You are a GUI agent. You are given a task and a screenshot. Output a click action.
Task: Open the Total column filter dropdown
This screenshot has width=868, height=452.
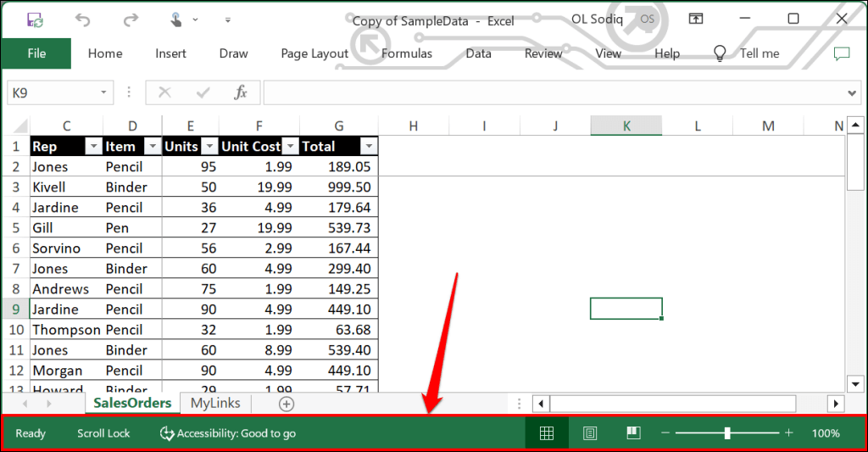368,147
